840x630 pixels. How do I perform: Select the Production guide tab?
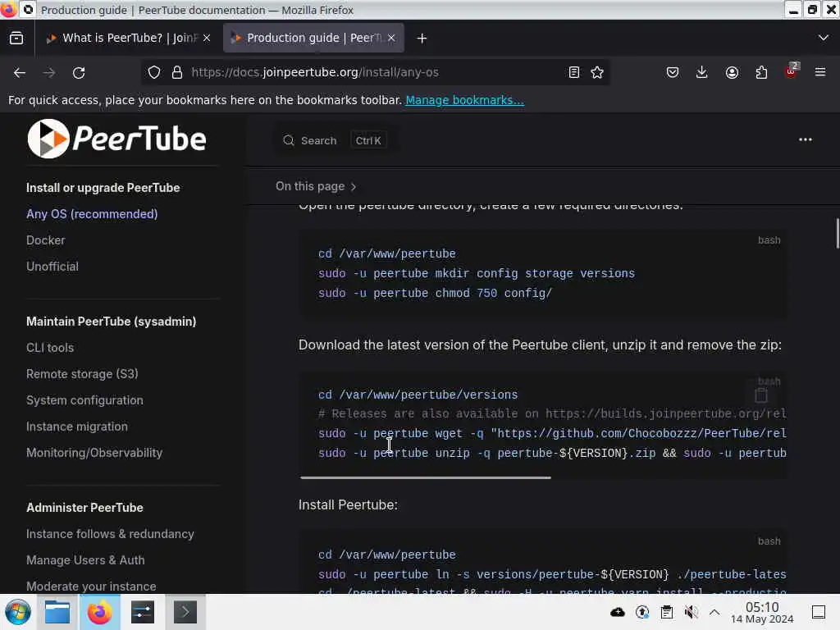313,38
